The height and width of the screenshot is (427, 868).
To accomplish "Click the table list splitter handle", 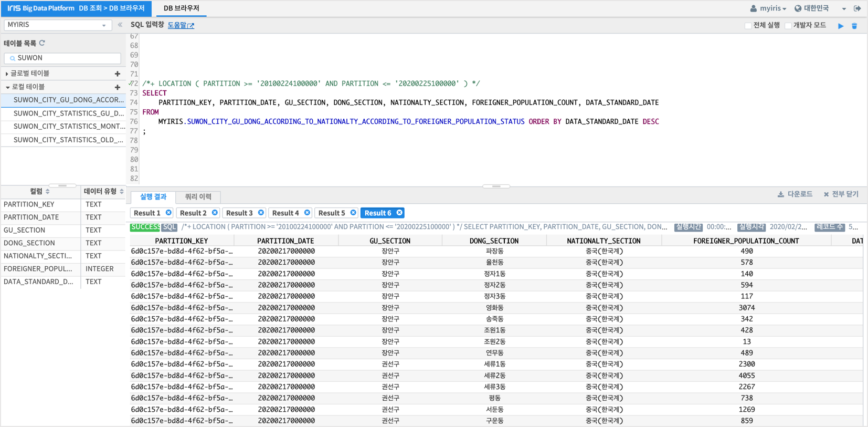I will [x=63, y=185].
